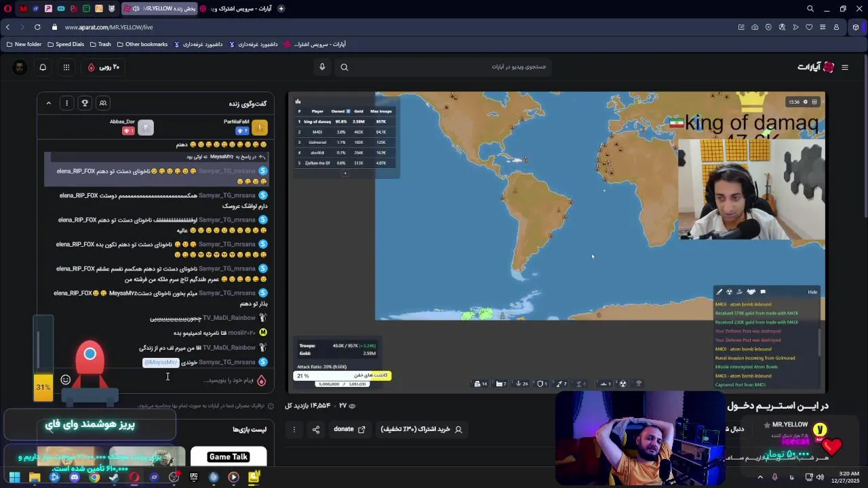Select ParNiaFaM top supporter badge

click(x=260, y=127)
